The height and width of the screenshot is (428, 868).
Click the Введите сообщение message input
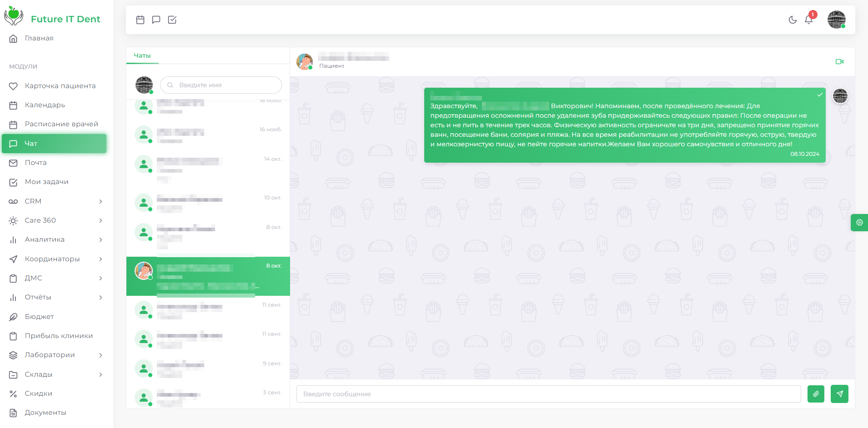click(x=548, y=394)
